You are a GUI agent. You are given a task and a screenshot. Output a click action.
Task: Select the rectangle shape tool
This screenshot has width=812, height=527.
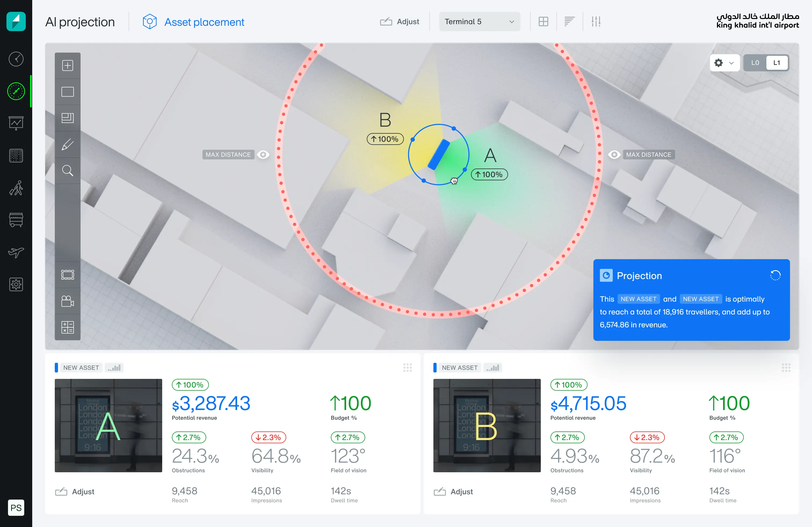tap(68, 92)
